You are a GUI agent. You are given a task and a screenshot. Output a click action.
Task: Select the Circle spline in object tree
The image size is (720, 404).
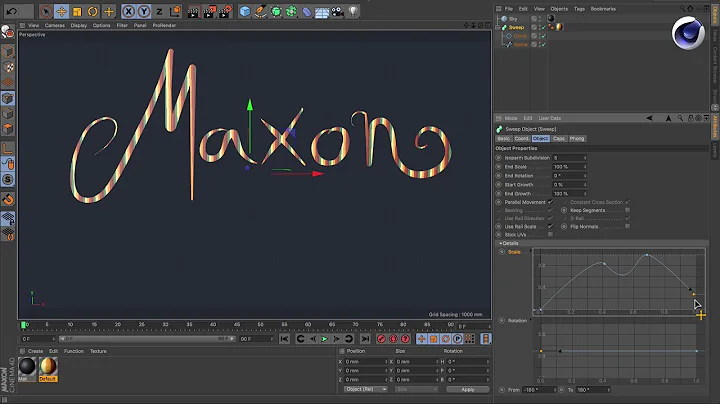(x=520, y=36)
